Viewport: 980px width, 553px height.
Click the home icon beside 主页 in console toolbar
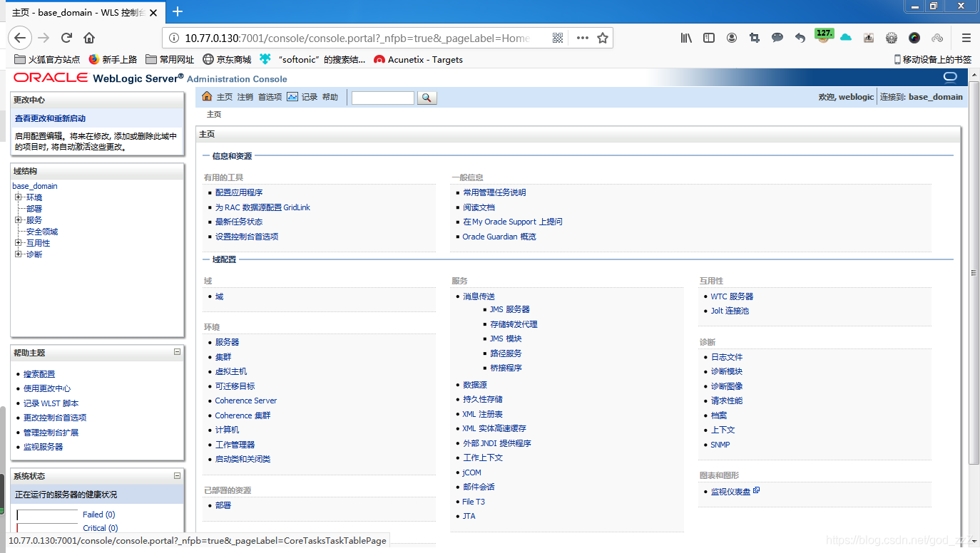(207, 97)
